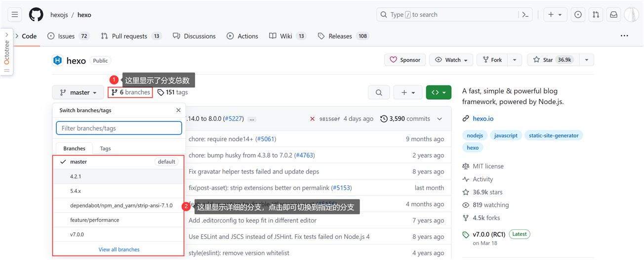Expand the Star lists dropdown arrow
Screen dimensions: 644x260
point(587,60)
